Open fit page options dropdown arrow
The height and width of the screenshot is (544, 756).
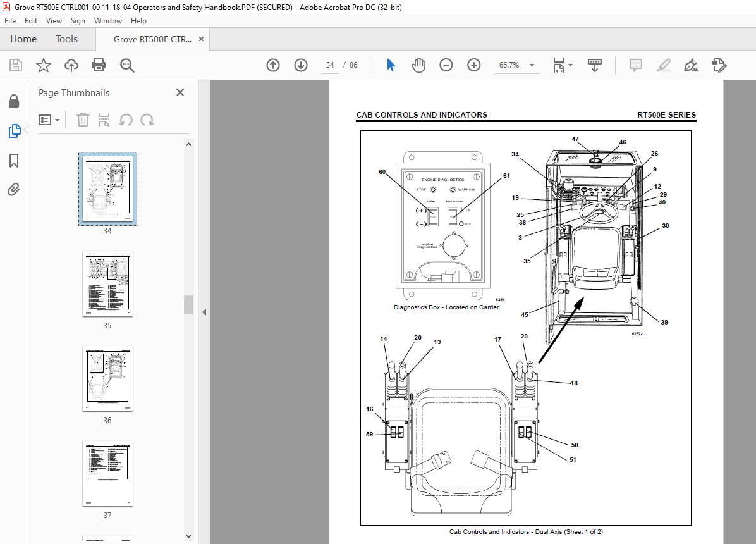tap(571, 65)
